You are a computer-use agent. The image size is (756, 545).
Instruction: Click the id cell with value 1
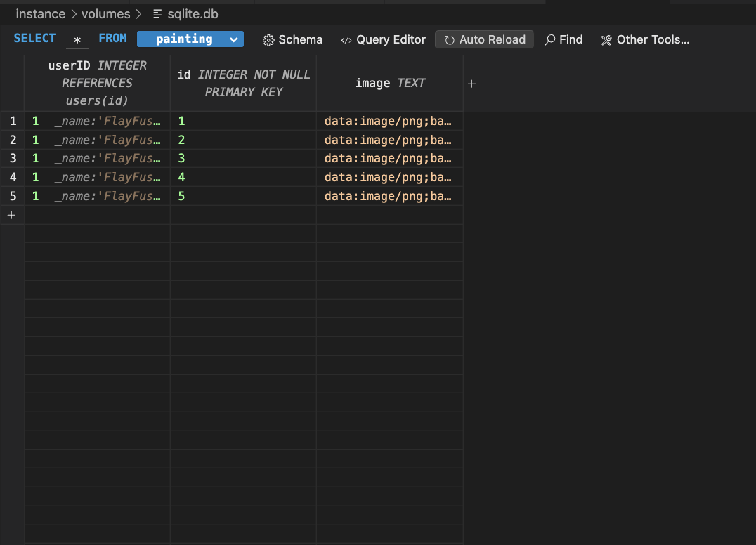244,121
